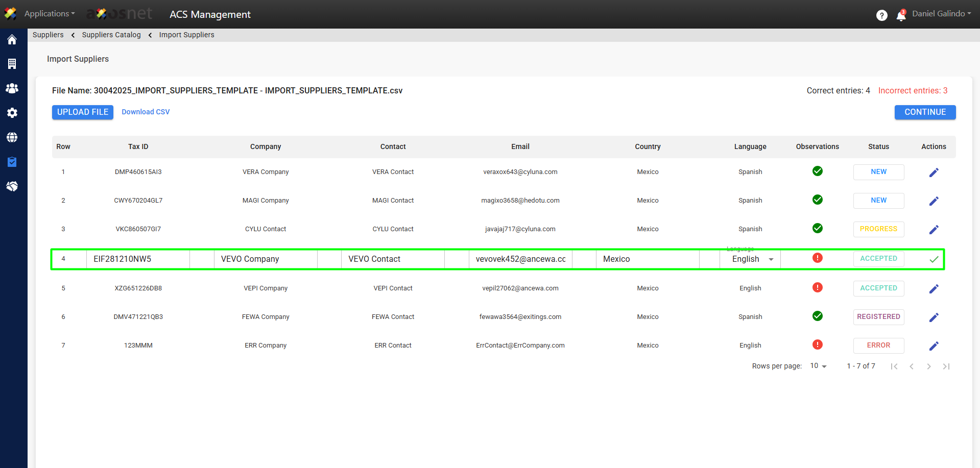
Task: Click ACS Management title
Action: (x=210, y=14)
